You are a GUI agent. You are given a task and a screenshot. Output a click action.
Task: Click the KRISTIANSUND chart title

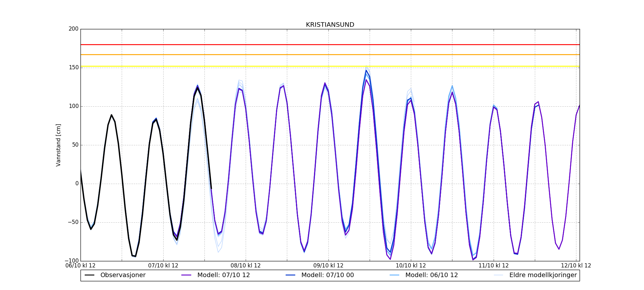point(330,25)
